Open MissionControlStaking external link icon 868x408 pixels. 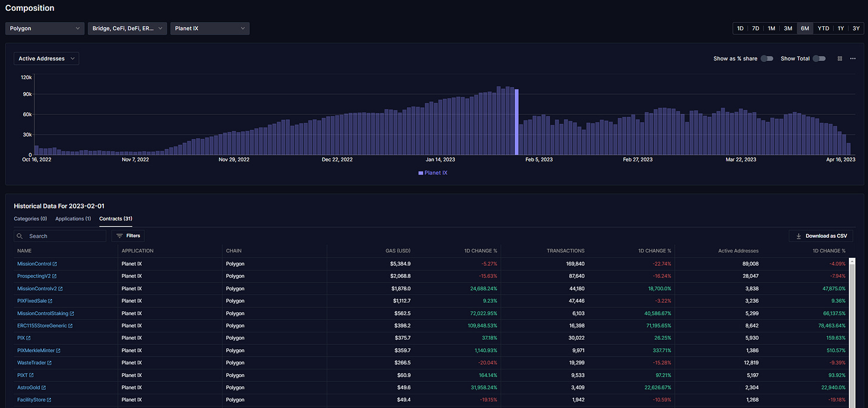tap(72, 313)
